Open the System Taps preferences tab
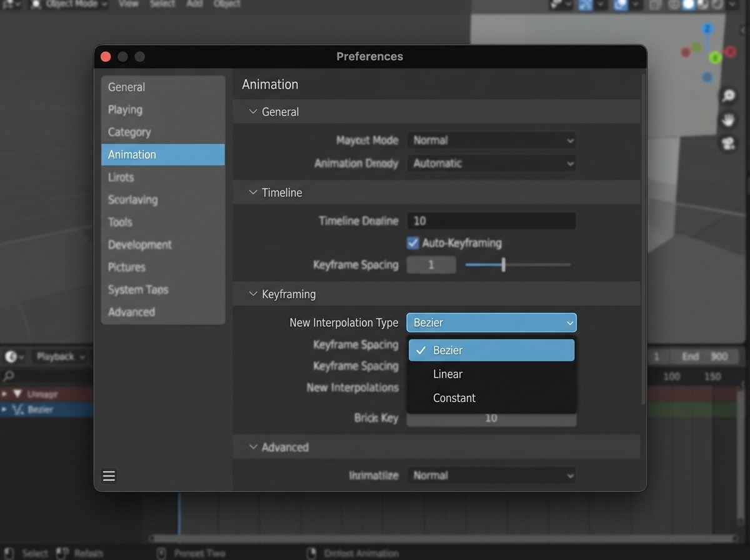Screen dimensions: 750x560 coord(162,289)
